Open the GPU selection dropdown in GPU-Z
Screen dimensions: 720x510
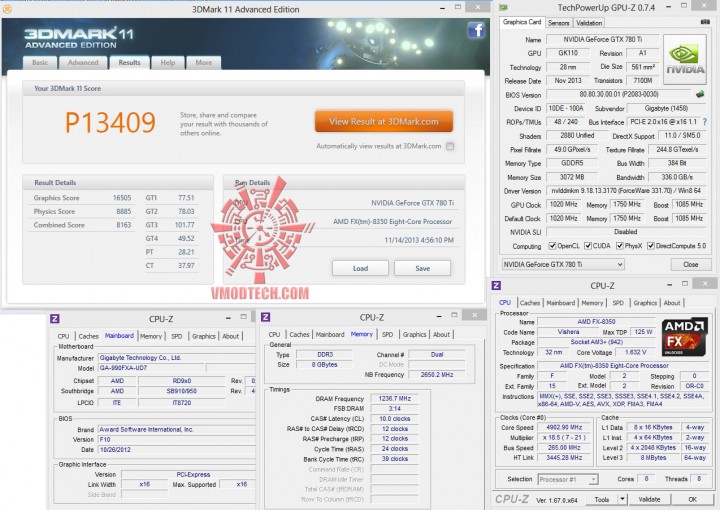click(x=563, y=264)
